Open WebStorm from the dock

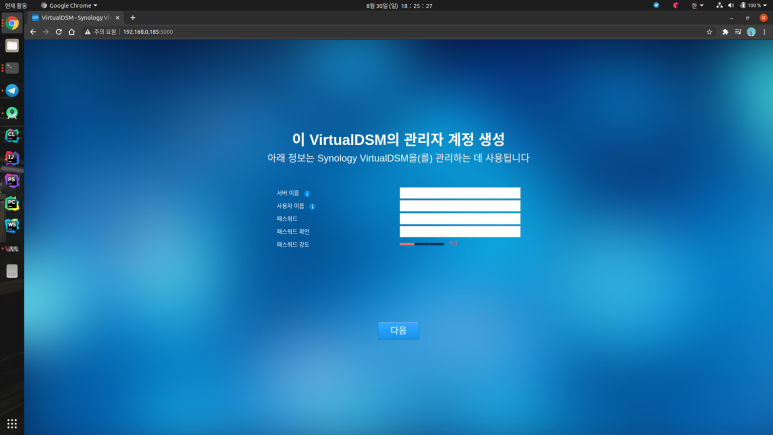pos(12,225)
